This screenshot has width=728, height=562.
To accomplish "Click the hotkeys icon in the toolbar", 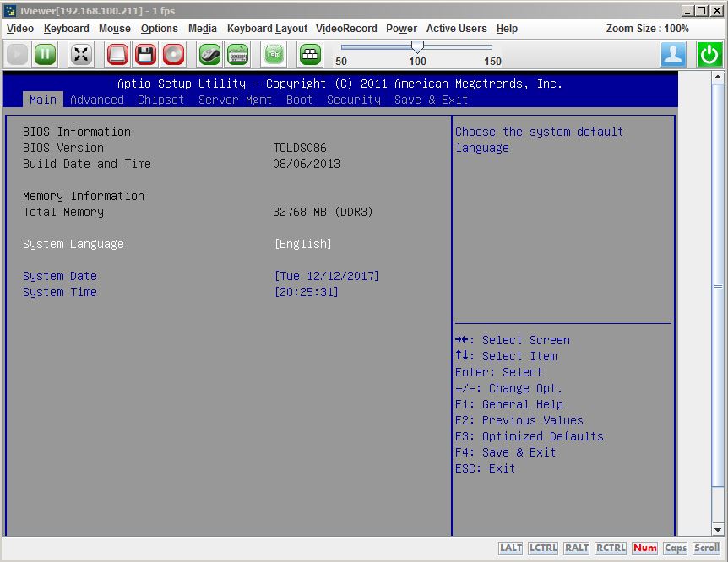I will 310,54.
